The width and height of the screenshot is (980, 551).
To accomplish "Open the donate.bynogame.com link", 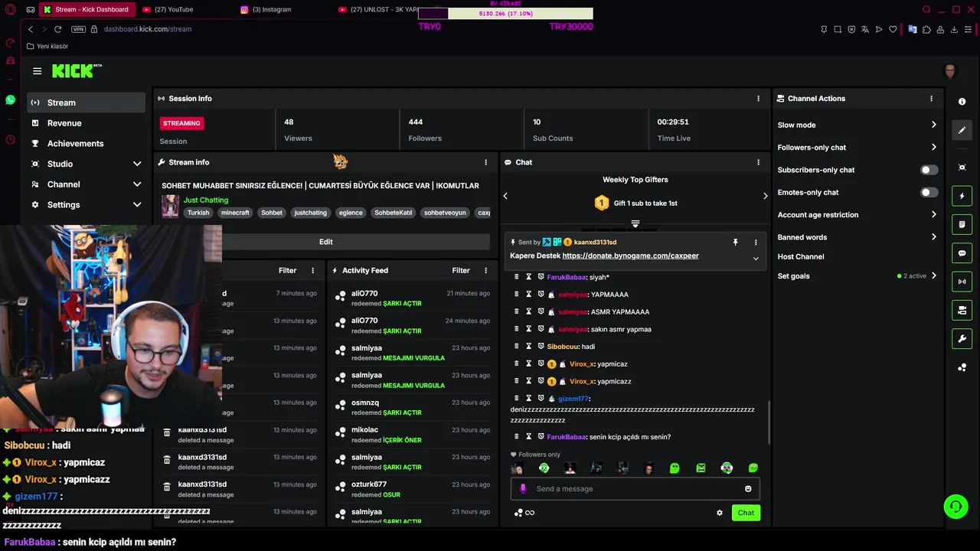I will (630, 256).
